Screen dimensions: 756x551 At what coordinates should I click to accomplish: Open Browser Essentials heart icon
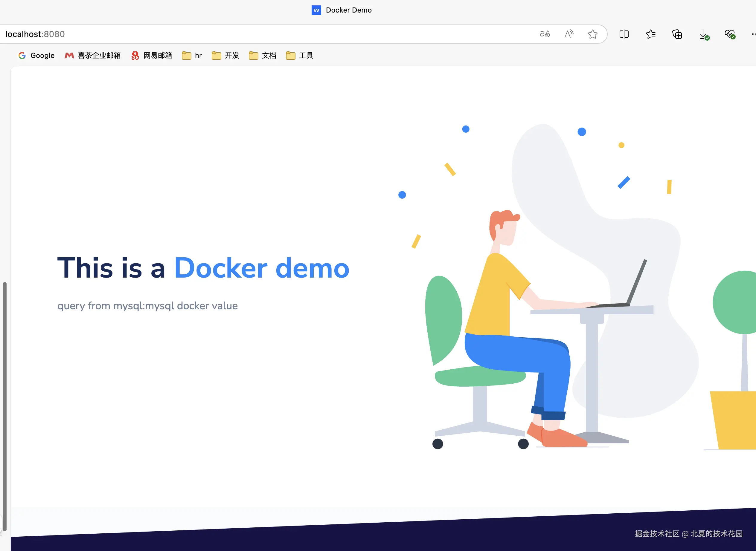click(x=730, y=34)
